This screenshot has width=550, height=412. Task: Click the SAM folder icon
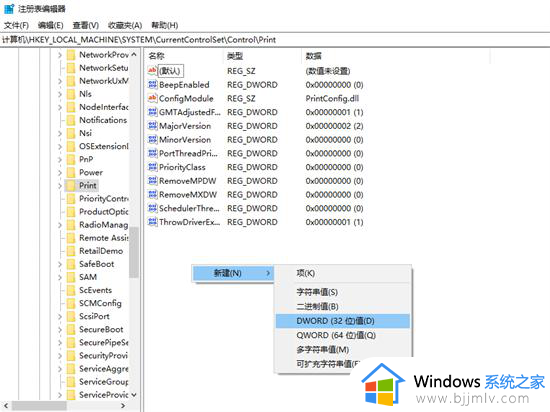click(x=71, y=277)
